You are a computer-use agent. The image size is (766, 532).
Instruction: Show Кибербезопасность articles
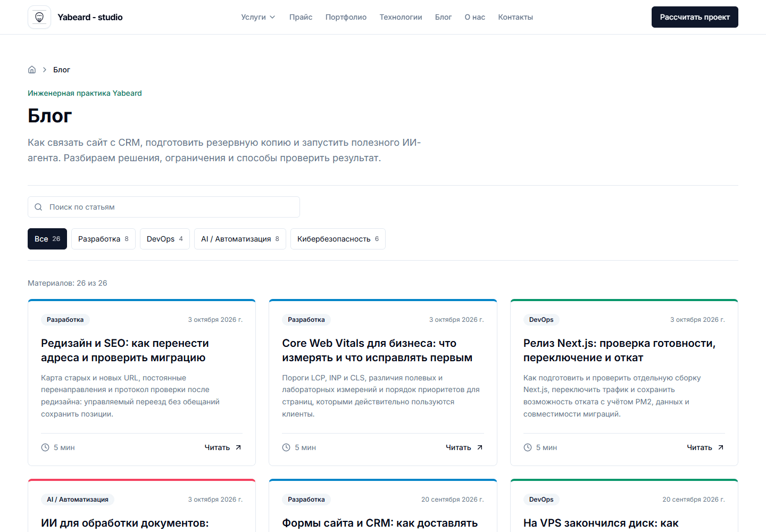click(x=338, y=239)
